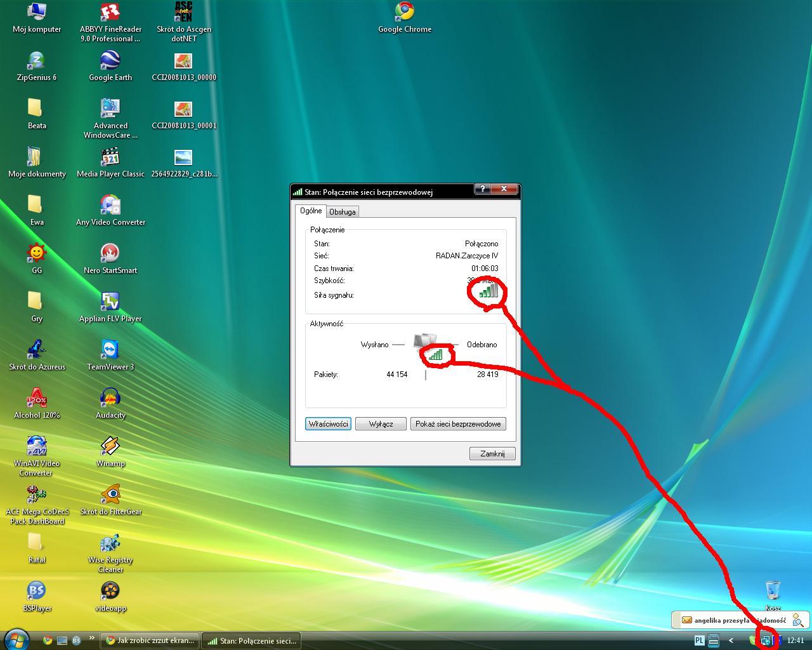
Task: Expand hidden system tray icons arrow
Action: 731,640
